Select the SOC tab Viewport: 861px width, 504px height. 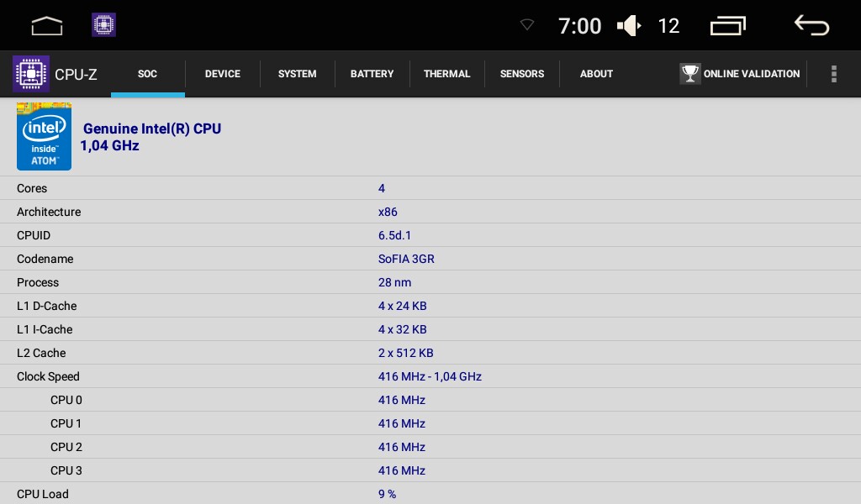147,74
